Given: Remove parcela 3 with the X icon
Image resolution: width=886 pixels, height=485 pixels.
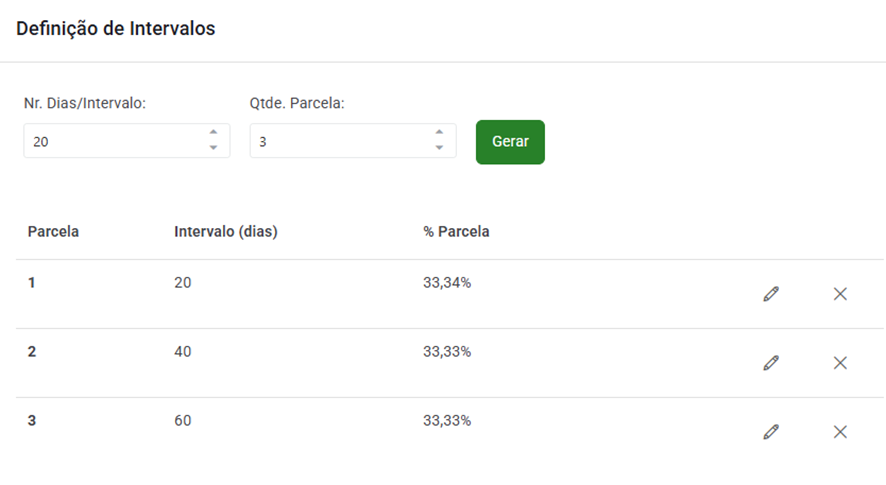Looking at the screenshot, I should [x=840, y=432].
